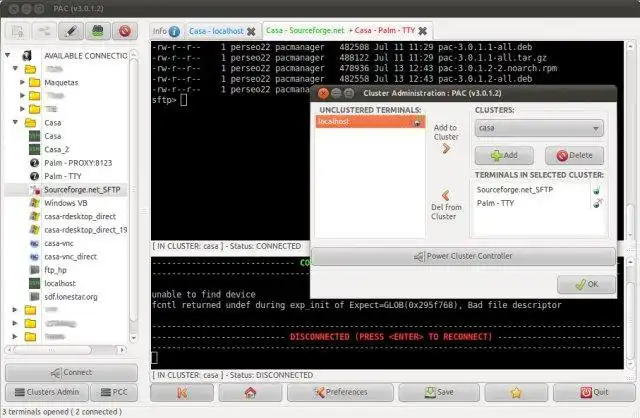Close the Casa - localhost tab
This screenshot has height=418, width=640.
click(251, 31)
